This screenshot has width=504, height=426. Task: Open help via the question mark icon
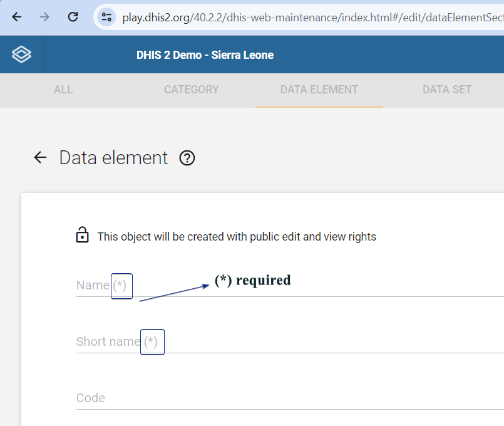pos(187,158)
